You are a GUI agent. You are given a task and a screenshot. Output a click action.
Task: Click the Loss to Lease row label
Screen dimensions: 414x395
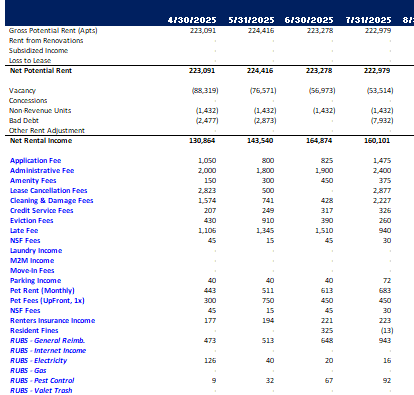tap(30, 61)
